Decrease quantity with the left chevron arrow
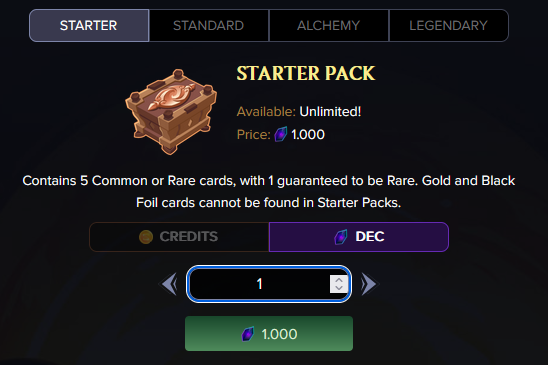Screen dimensions: 548x365 170,284
